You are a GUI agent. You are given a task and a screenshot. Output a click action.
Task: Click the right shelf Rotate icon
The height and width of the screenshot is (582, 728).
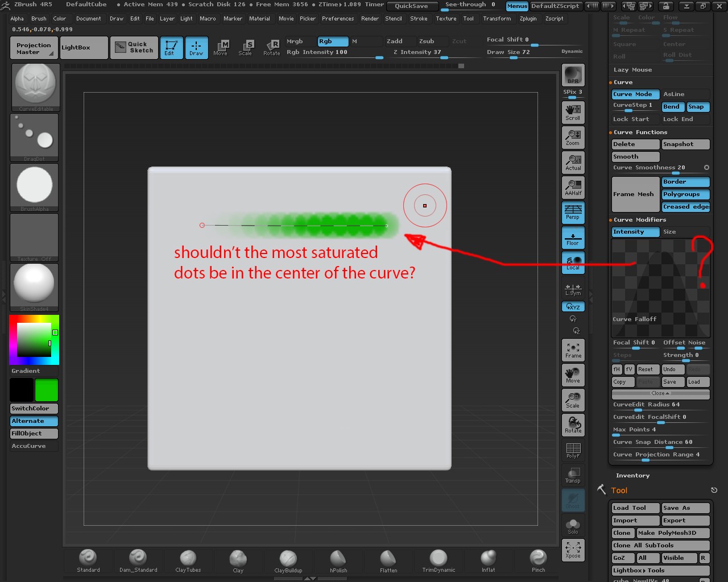point(573,425)
